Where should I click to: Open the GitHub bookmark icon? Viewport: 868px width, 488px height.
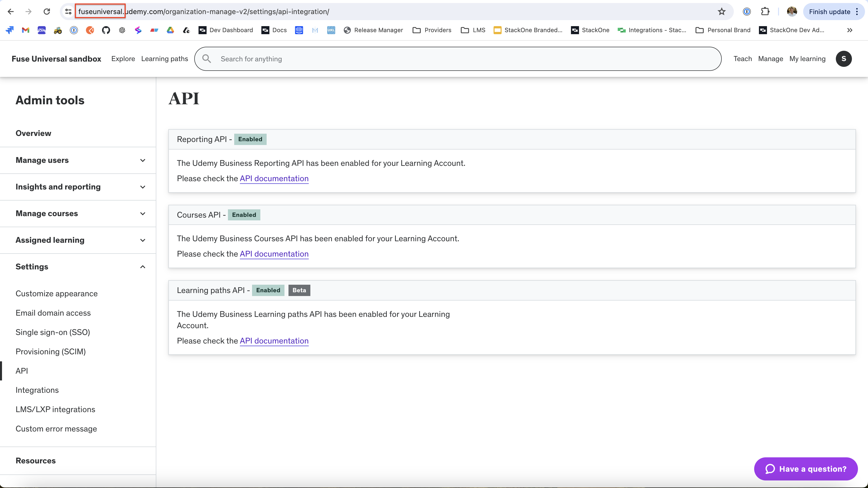pyautogui.click(x=106, y=30)
